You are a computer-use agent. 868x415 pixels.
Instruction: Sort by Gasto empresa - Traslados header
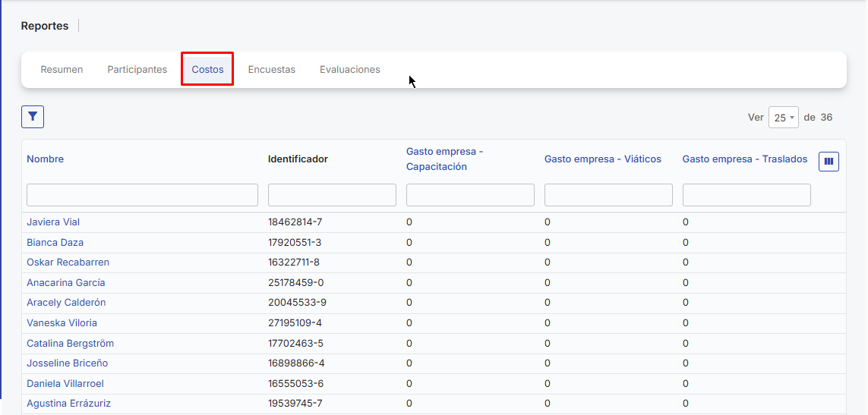click(x=744, y=159)
